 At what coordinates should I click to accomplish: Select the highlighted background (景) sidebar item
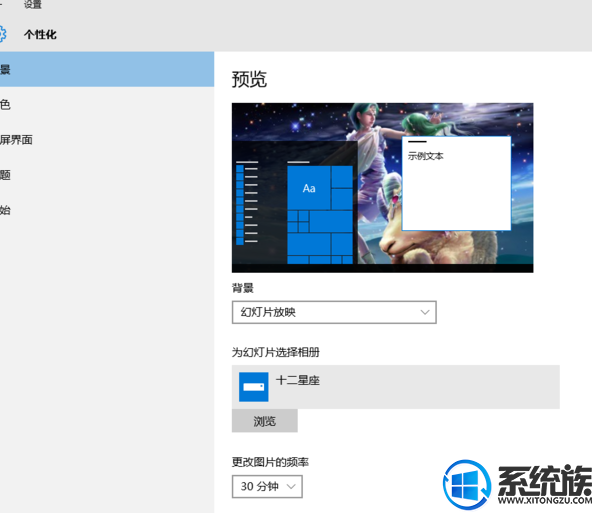click(107, 69)
